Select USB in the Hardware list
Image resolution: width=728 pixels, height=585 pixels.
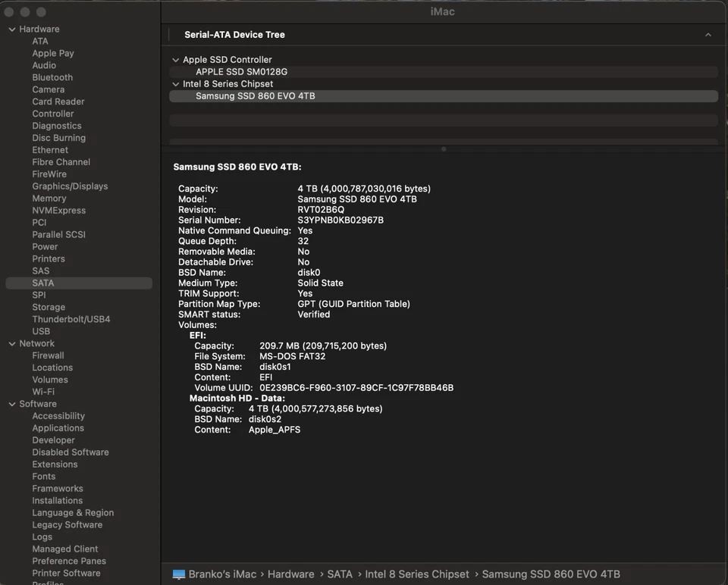pos(40,331)
